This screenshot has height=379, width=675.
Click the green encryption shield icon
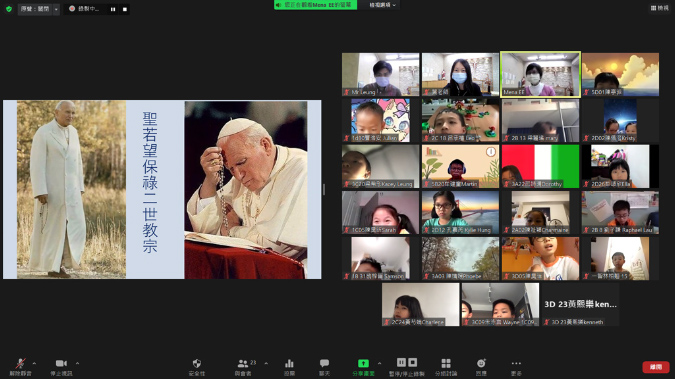click(9, 9)
